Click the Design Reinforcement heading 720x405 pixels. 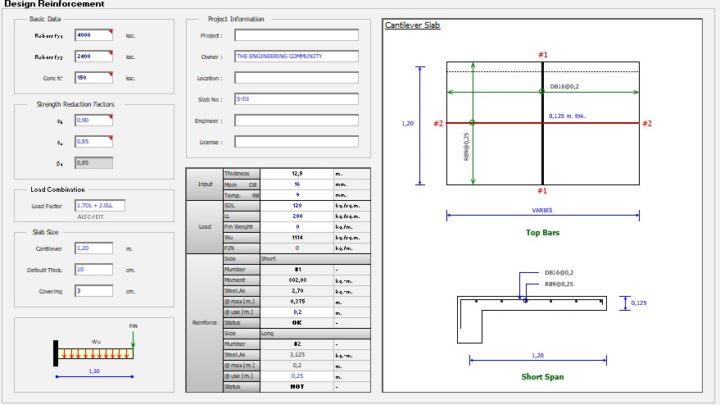[x=54, y=4]
